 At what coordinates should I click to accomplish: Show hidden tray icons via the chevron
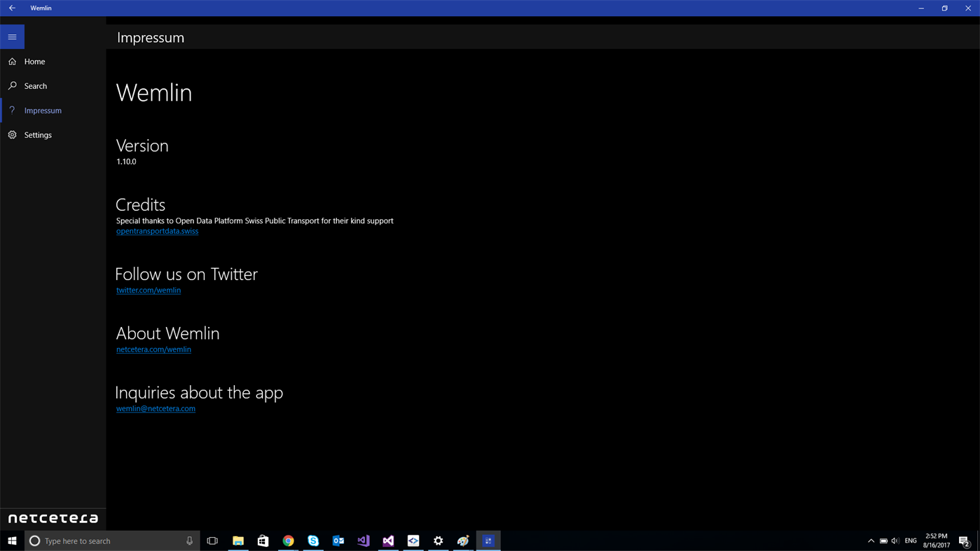[870, 540]
